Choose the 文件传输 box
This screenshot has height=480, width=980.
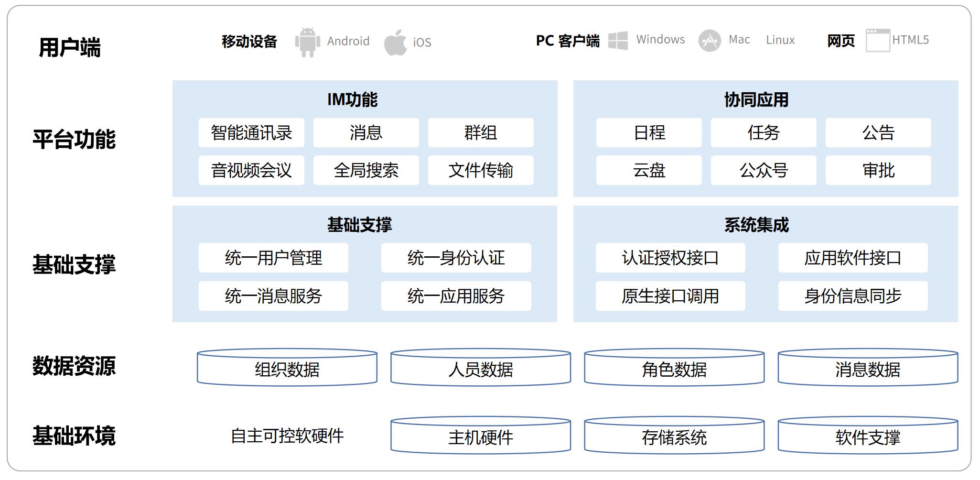(x=481, y=170)
